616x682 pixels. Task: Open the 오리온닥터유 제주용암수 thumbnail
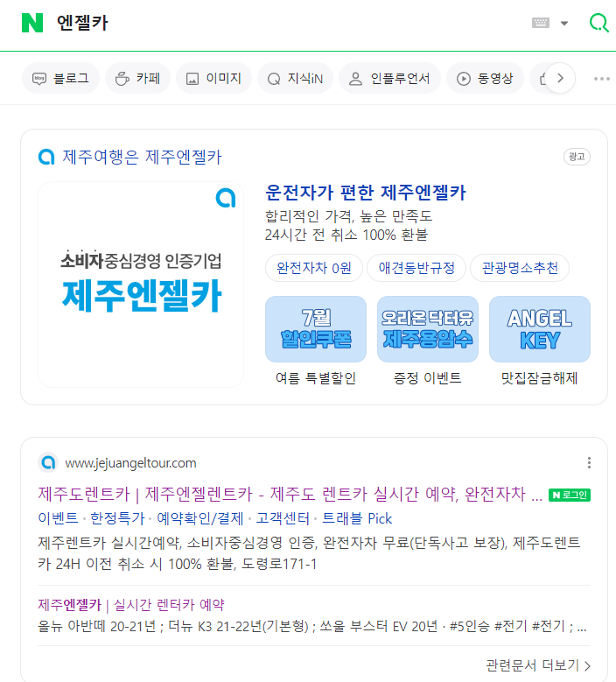click(428, 329)
